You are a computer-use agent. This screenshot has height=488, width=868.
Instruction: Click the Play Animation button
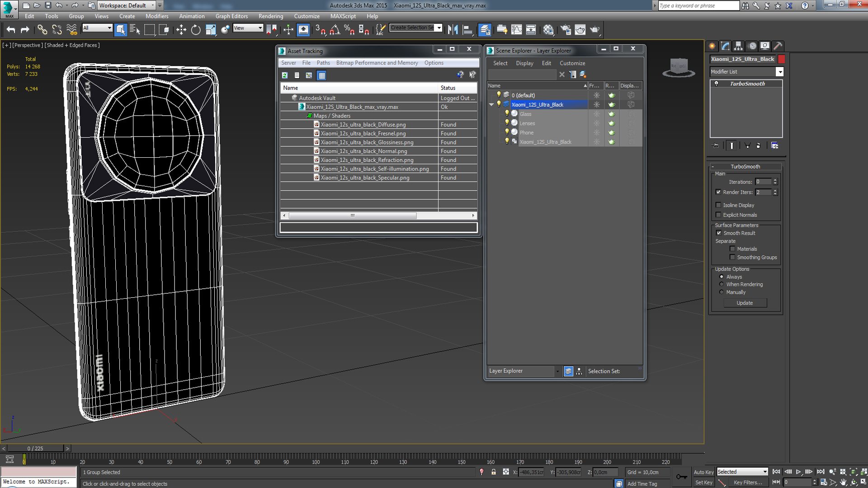point(798,472)
